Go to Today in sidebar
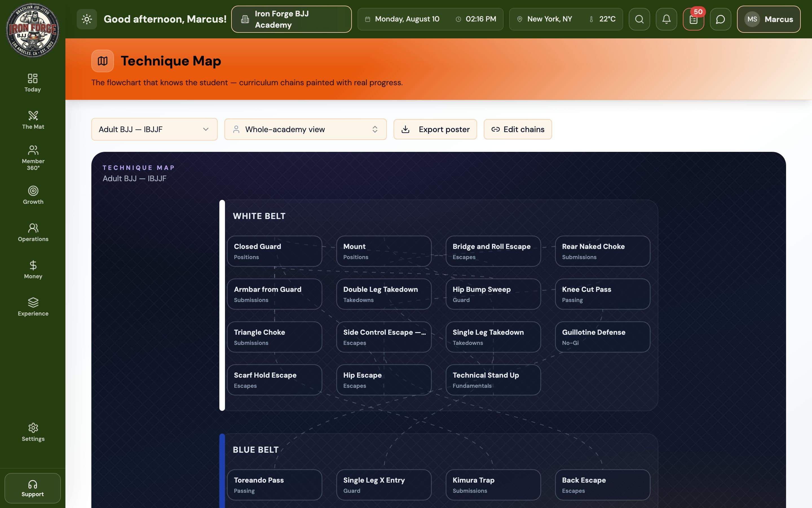The height and width of the screenshot is (508, 812). tap(32, 83)
